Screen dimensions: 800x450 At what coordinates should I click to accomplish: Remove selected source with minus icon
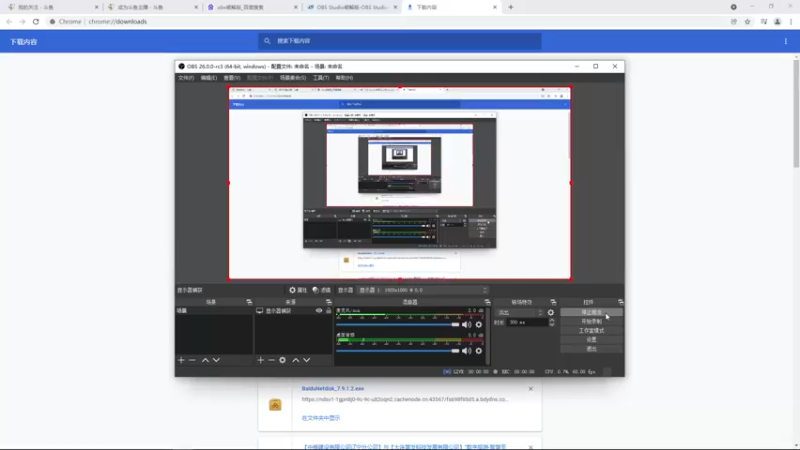(x=271, y=360)
